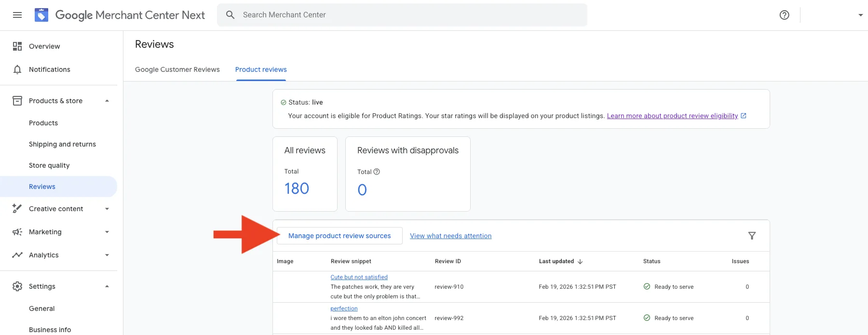
Task: Select the All reviews card
Action: coord(305,174)
